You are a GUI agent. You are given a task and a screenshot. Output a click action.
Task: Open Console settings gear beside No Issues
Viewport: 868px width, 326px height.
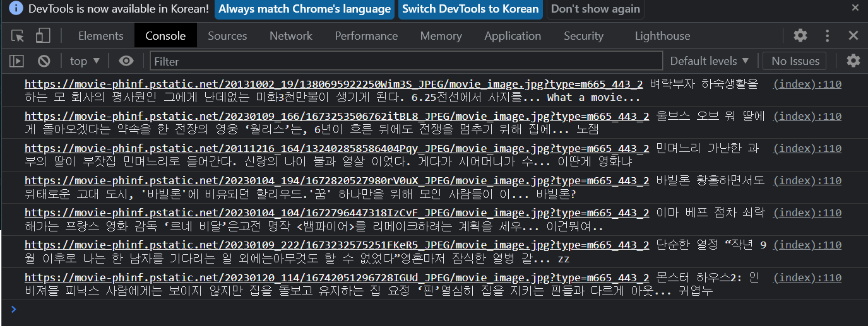point(853,61)
